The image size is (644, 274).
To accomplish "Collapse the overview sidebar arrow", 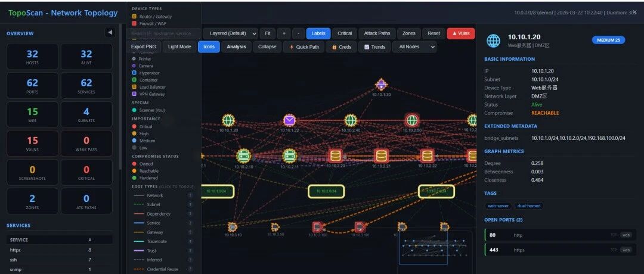I will pyautogui.click(x=110, y=32).
